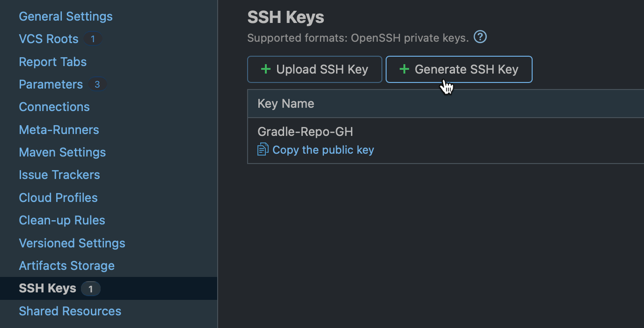The width and height of the screenshot is (644, 328).
Task: Copy the public key of Gradle-Repo-GH
Action: pos(323,149)
